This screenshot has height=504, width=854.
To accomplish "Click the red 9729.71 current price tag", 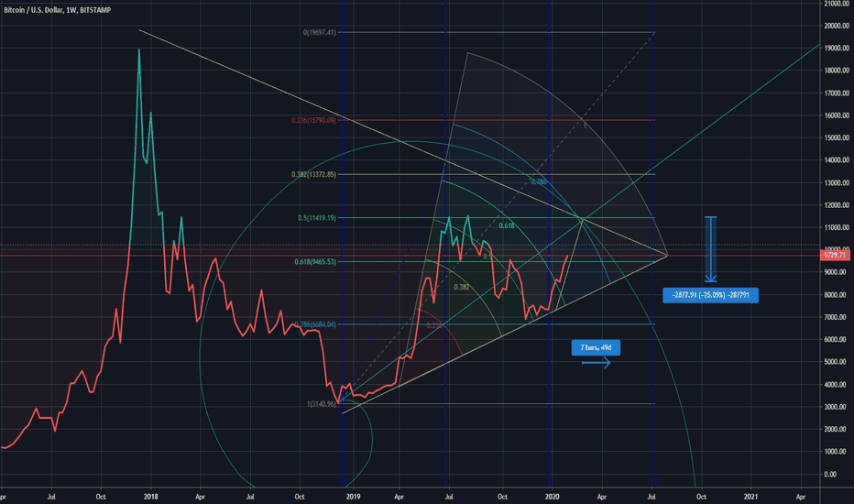I will (835, 255).
